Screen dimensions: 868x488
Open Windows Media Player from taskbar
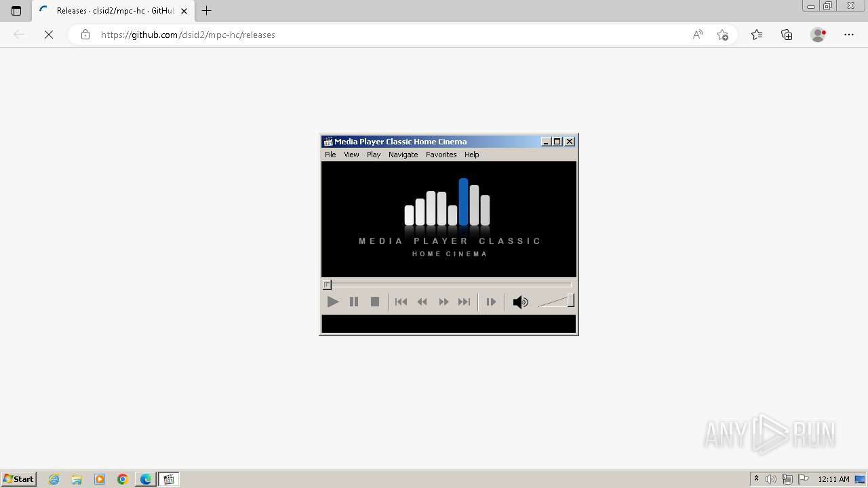click(100, 479)
